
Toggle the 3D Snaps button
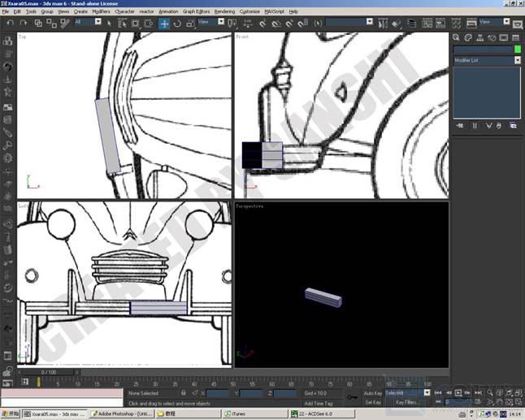pos(262,24)
